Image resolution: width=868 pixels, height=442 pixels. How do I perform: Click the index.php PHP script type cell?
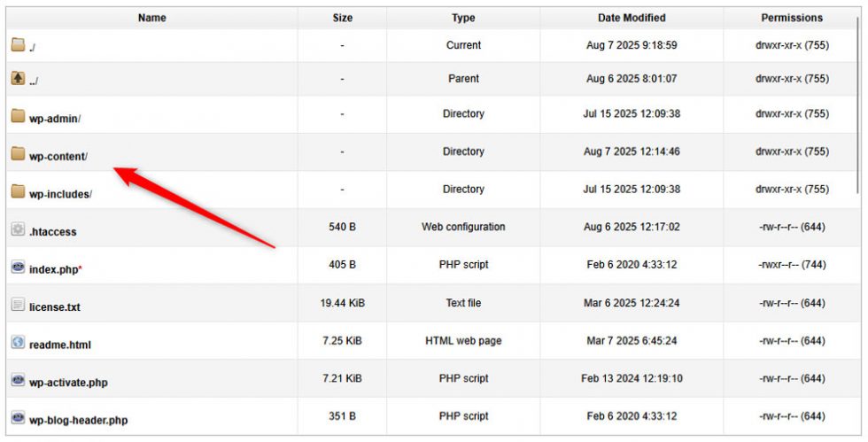463,264
